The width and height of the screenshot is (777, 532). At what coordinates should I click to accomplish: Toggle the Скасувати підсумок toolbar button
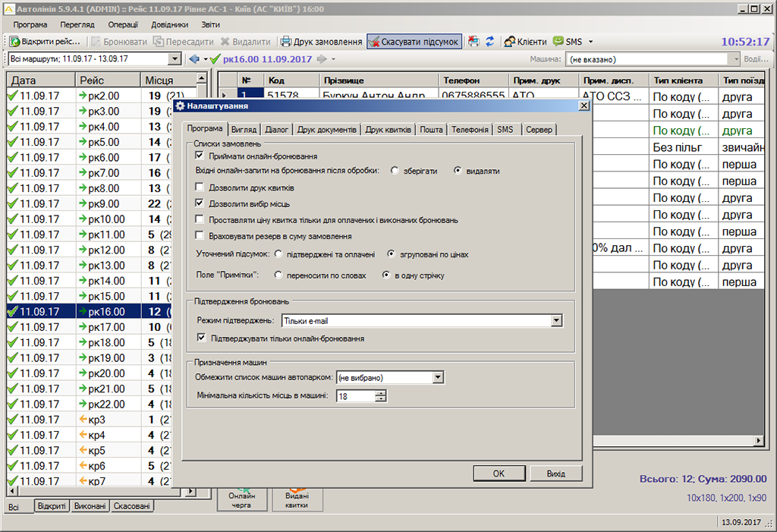(414, 42)
